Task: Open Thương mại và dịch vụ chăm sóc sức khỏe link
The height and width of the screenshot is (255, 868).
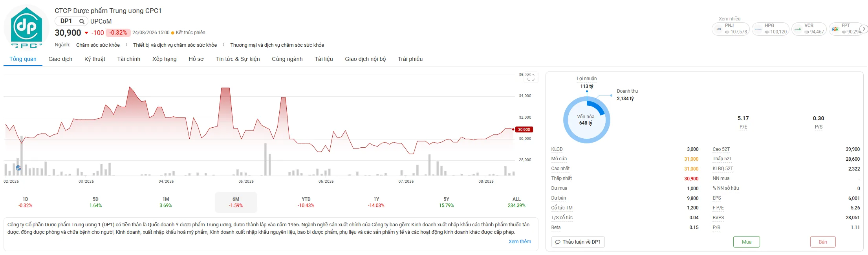Action: click(x=277, y=45)
